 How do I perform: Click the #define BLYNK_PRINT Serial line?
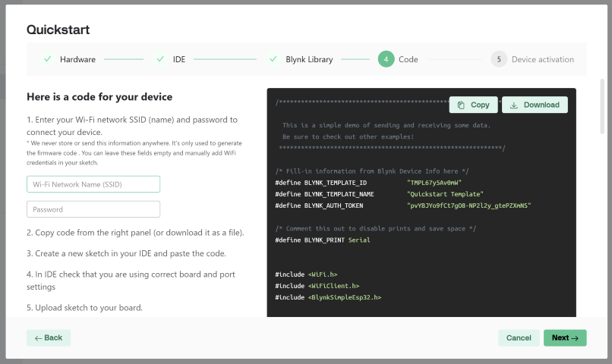(x=323, y=240)
